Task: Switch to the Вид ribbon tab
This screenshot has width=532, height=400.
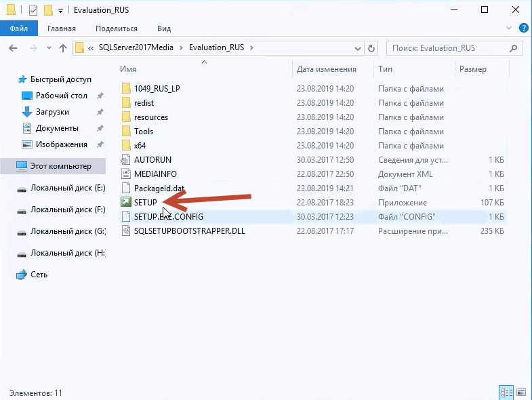Action: coord(164,28)
